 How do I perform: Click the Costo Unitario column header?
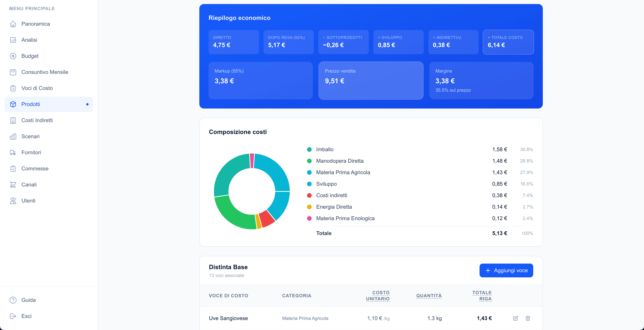(x=378, y=296)
